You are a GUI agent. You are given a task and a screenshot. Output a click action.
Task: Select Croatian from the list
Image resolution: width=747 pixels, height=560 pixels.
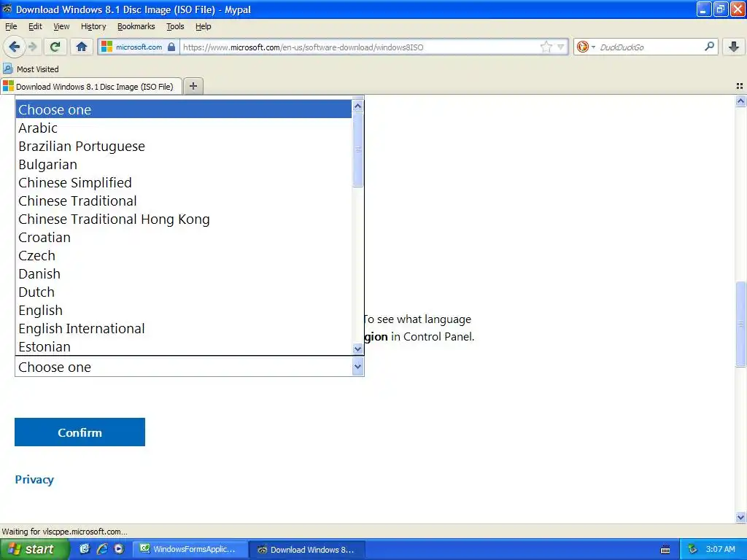click(184, 237)
